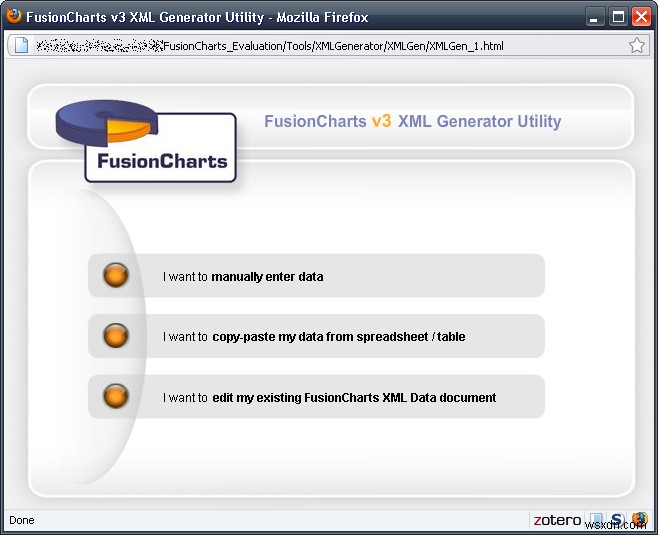Click the blue S status bar icon

[617, 520]
